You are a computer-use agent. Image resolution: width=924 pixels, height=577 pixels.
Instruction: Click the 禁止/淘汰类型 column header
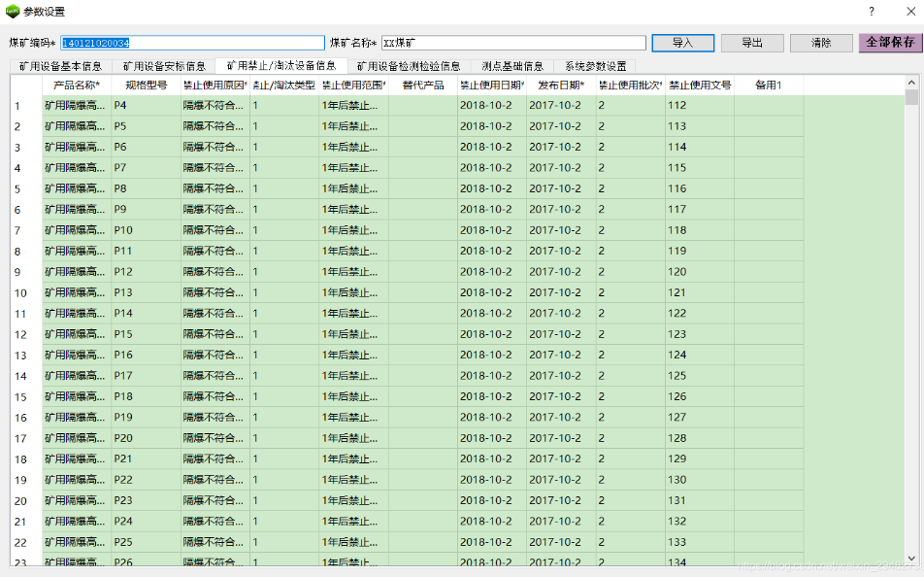[x=284, y=85]
